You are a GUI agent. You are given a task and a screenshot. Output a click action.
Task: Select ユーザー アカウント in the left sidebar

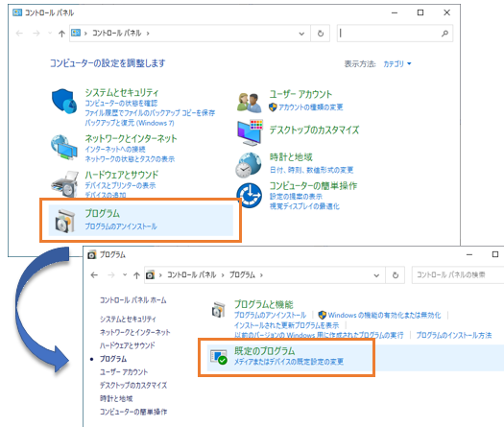coord(124,372)
